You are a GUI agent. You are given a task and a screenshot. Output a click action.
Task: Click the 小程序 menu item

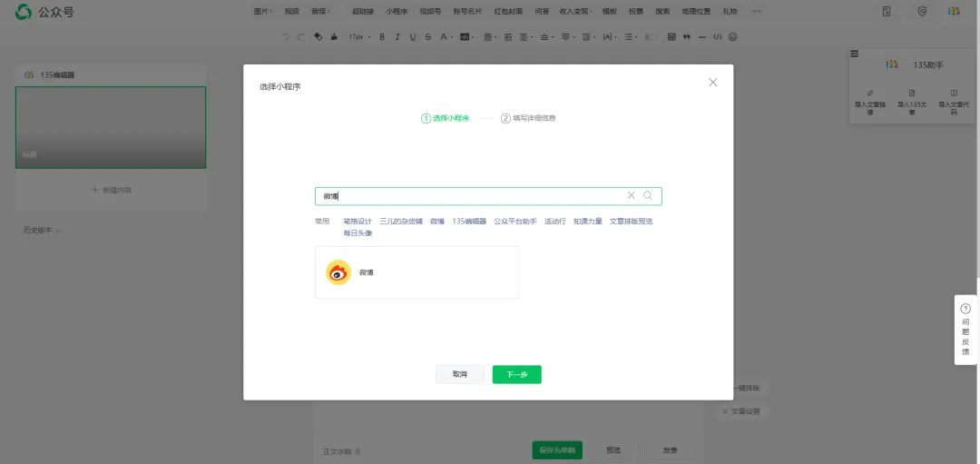[397, 11]
